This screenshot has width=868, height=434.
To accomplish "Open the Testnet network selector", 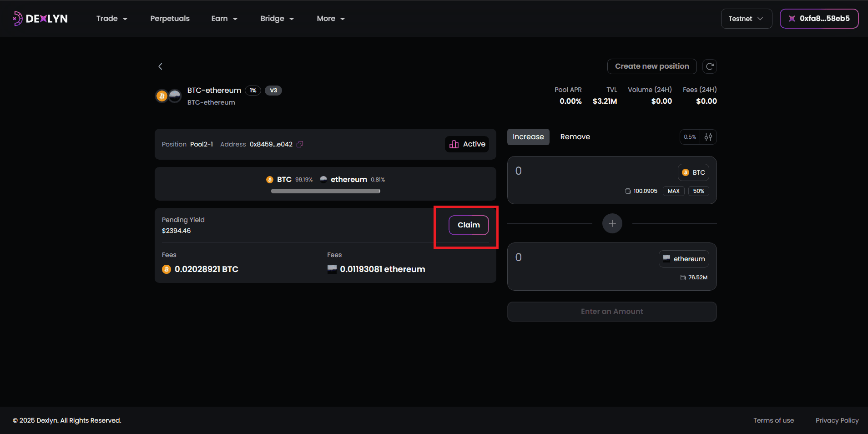I will [746, 19].
